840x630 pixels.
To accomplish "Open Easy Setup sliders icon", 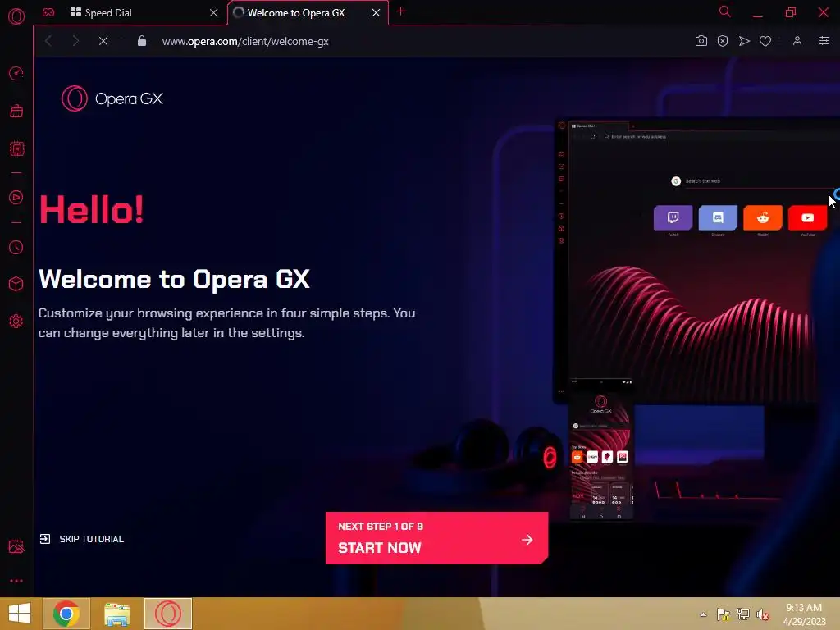I will tap(824, 41).
